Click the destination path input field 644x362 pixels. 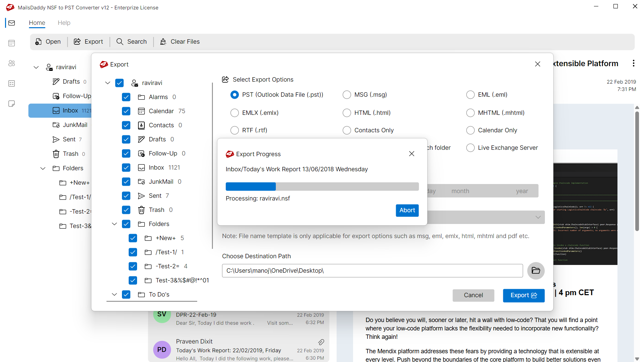tap(372, 271)
